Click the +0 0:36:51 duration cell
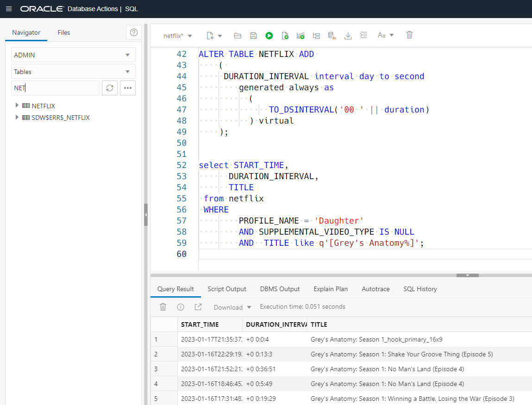 click(x=275, y=369)
